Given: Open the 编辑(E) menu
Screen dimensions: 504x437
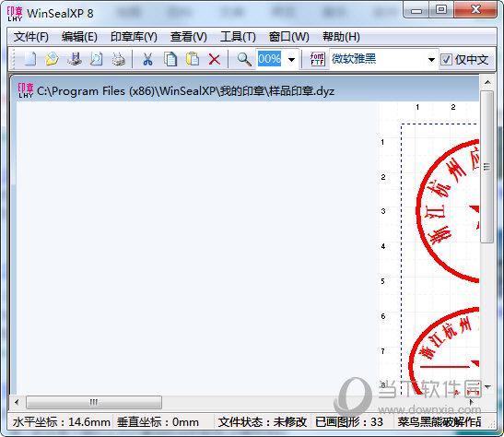Looking at the screenshot, I should coord(79,37).
